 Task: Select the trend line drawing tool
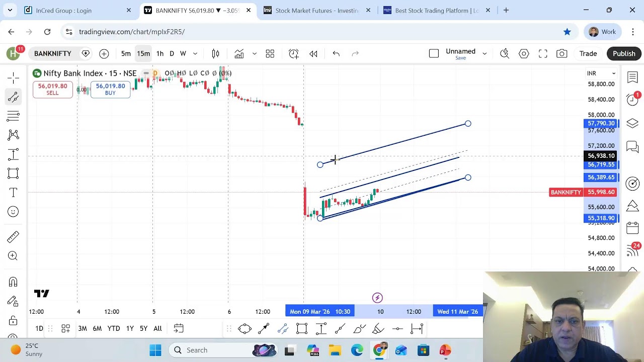click(x=14, y=97)
